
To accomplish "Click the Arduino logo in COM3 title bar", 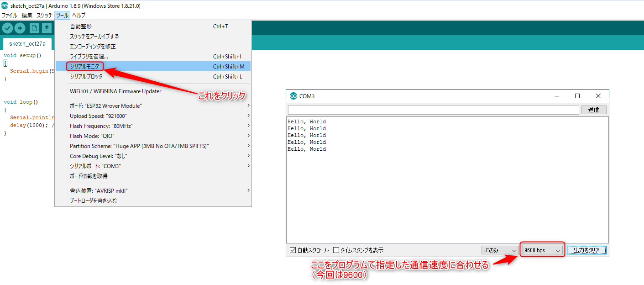I will tap(293, 96).
